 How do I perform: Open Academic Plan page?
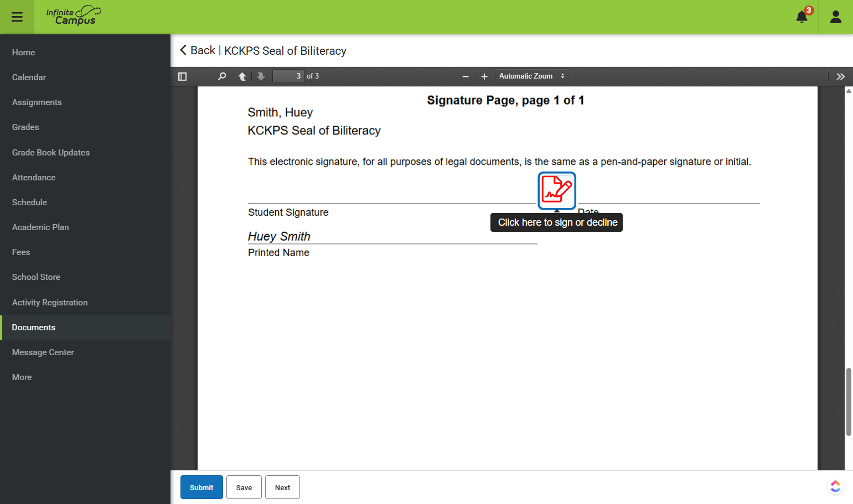(85, 227)
